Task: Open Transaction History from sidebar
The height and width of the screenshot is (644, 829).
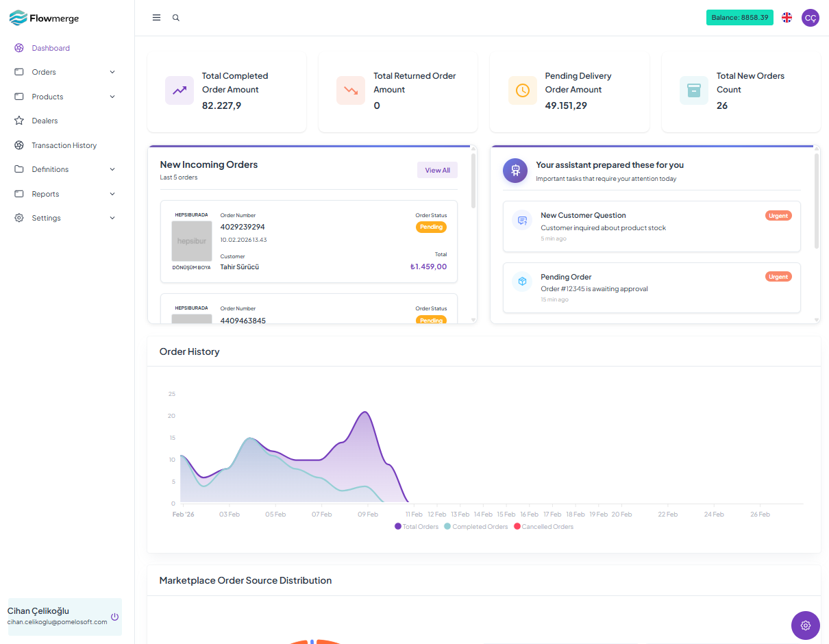Action: click(x=64, y=145)
